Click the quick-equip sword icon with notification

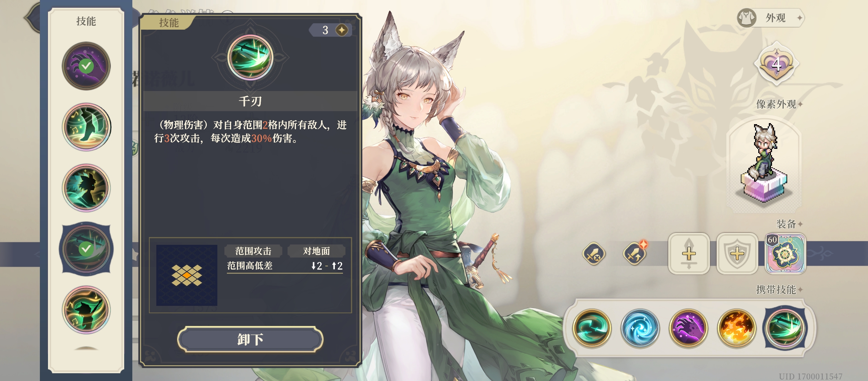(634, 253)
